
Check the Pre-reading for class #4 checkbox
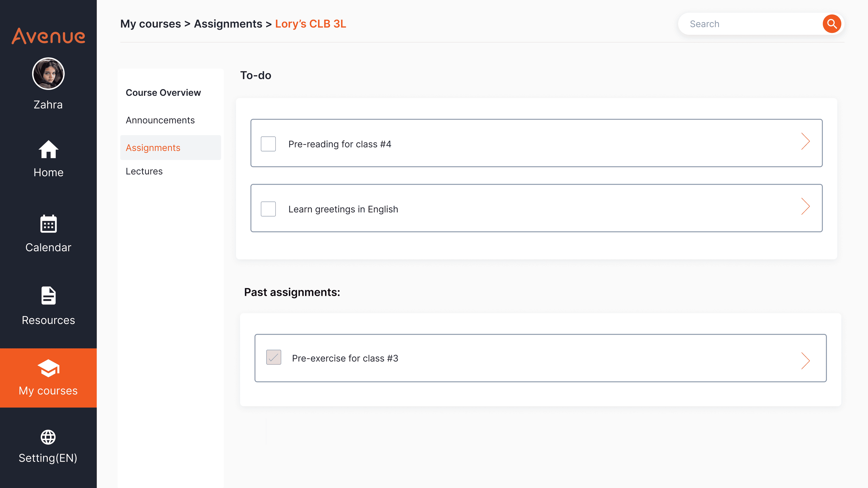pos(268,144)
